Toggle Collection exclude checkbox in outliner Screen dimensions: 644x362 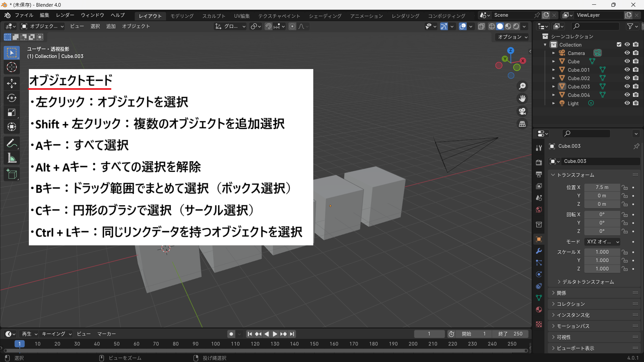[x=619, y=45]
